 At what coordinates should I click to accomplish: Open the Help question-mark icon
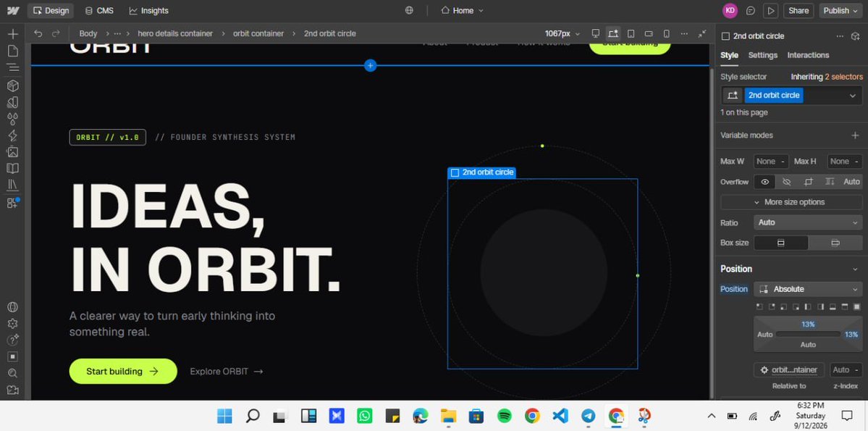(13, 340)
